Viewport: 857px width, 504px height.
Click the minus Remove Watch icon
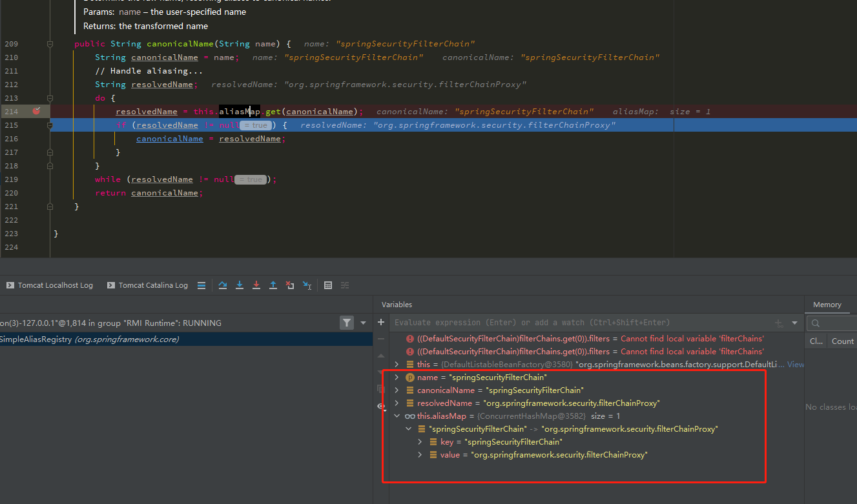(381, 339)
